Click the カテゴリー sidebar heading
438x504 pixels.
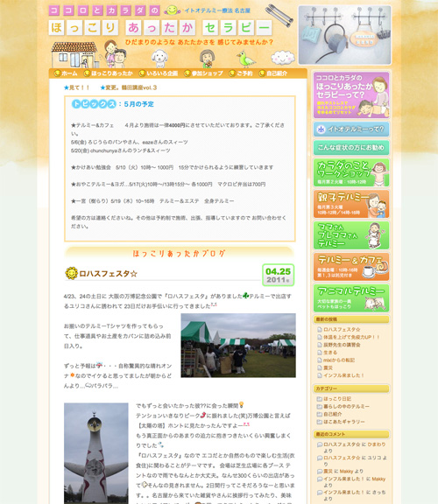[x=351, y=388]
